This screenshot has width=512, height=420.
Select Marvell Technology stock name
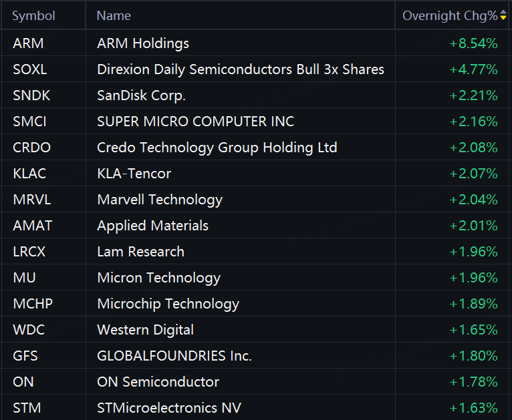tap(160, 200)
